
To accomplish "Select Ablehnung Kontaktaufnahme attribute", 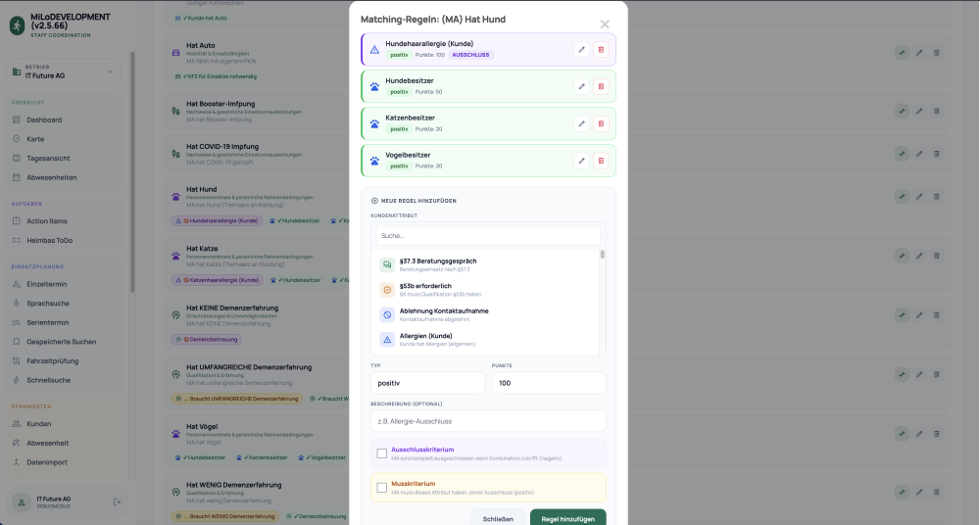I will [487, 314].
